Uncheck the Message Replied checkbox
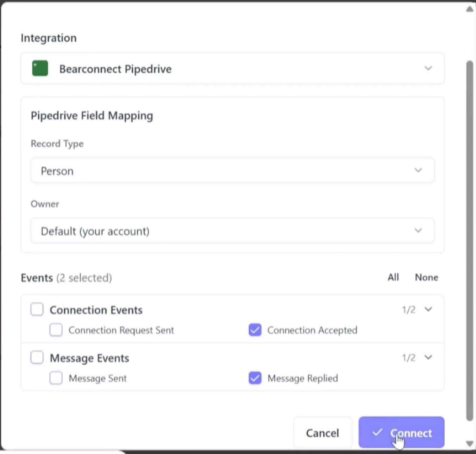Image resolution: width=476 pixels, height=454 pixels. [255, 378]
